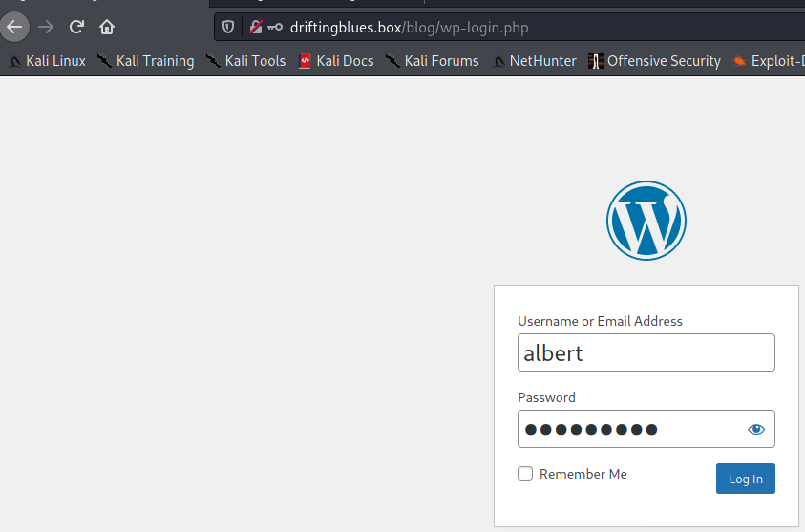Open the Offensive Security bookmark
The image size is (805, 532).
pyautogui.click(x=654, y=61)
